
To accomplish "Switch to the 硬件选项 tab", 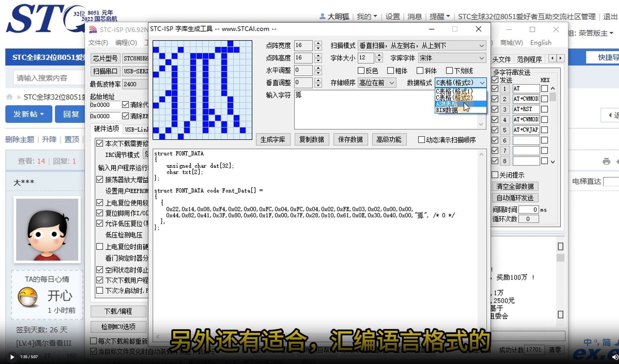I will (x=106, y=129).
